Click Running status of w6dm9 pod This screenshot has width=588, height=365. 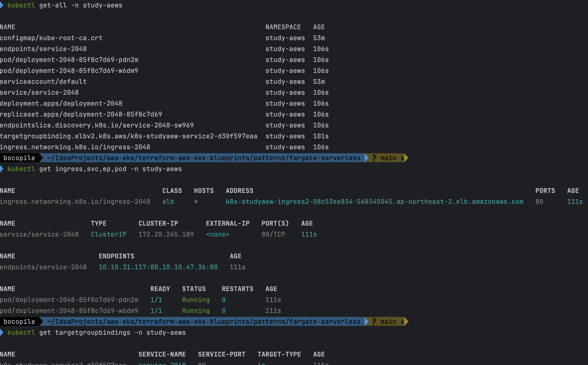(196, 311)
